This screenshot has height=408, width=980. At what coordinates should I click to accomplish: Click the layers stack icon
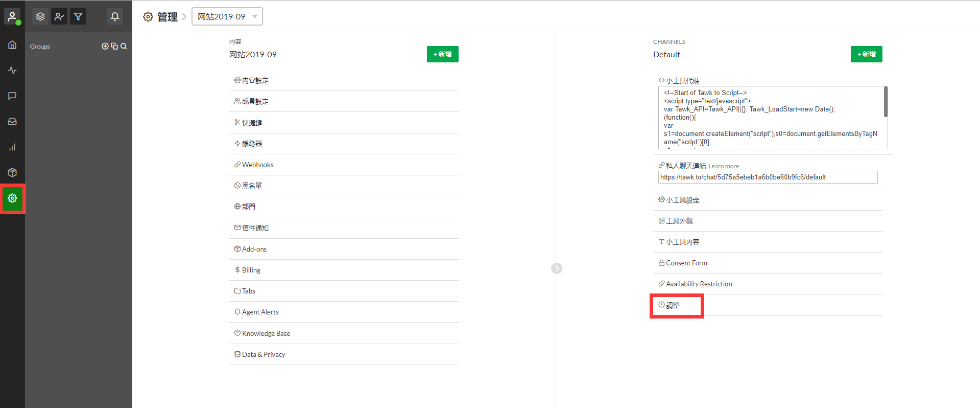(40, 16)
